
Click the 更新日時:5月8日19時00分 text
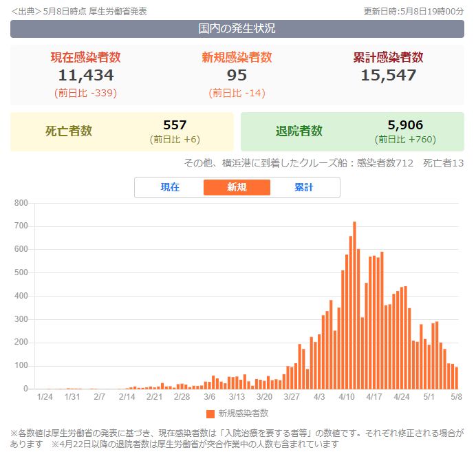(414, 12)
